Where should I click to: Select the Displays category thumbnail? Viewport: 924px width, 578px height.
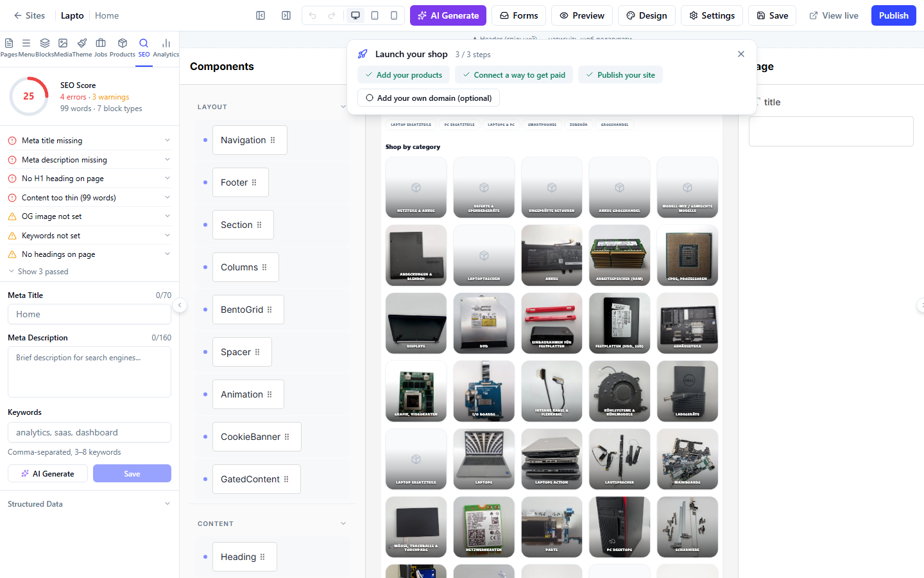pos(416,323)
